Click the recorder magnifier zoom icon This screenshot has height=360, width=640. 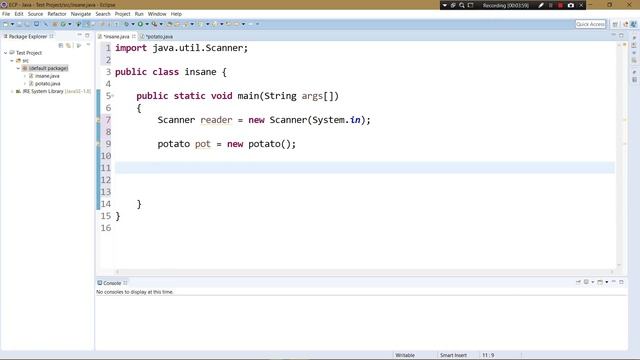pyautogui.click(x=462, y=5)
